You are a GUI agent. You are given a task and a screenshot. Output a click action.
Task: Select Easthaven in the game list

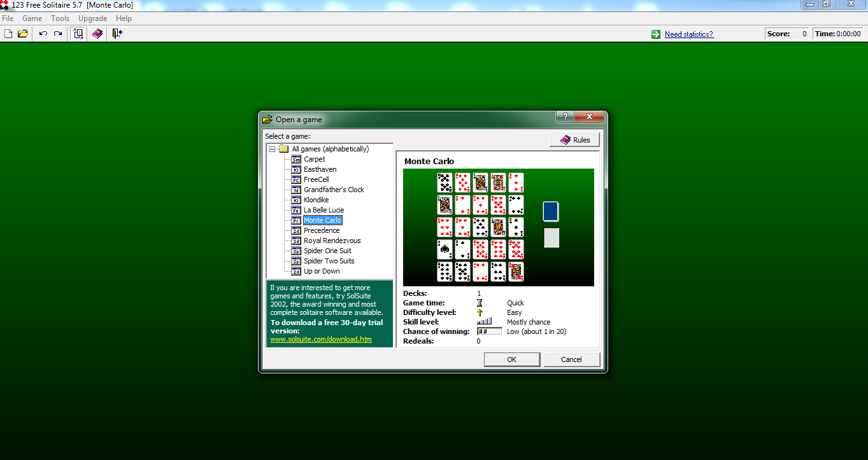pyautogui.click(x=320, y=169)
